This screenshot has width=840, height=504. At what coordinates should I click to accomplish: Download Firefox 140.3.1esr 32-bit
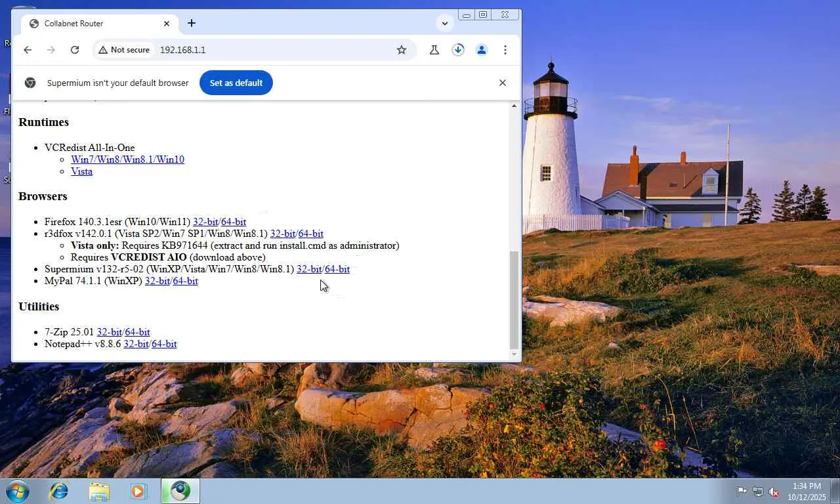coord(205,222)
